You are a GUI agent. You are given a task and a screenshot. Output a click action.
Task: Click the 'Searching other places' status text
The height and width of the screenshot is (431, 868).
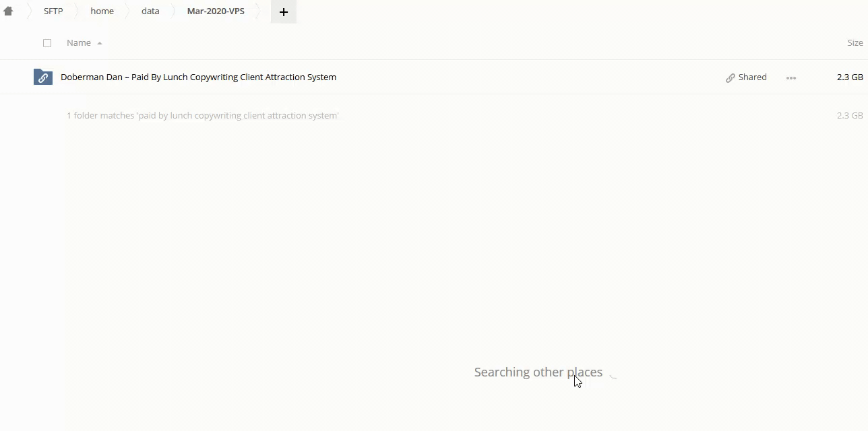[x=538, y=372]
